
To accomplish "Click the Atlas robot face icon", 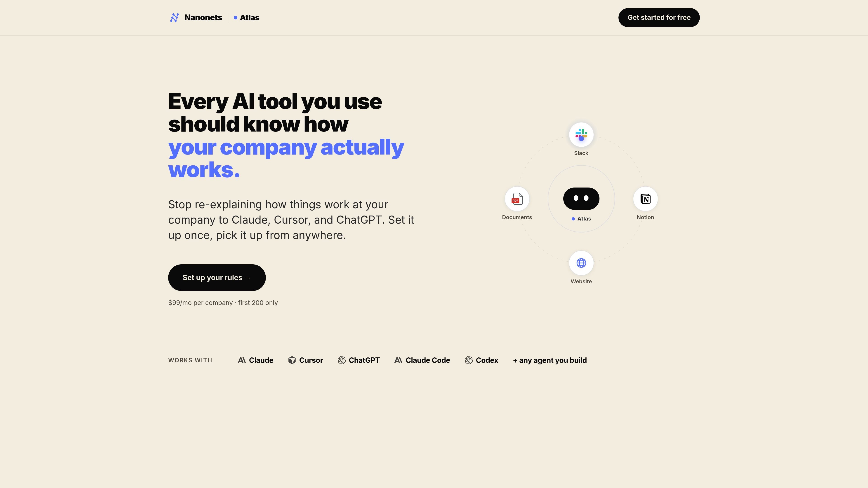I will (581, 199).
